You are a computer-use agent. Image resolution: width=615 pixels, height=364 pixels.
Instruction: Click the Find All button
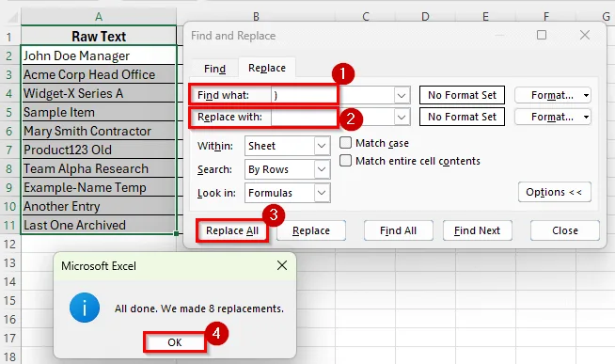coord(398,230)
